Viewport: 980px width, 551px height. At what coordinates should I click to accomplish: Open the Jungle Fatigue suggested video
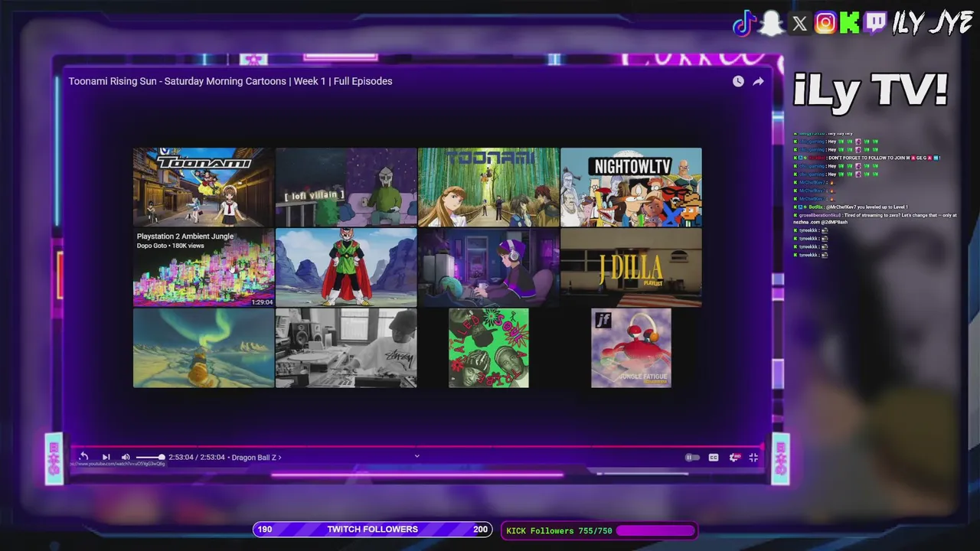(x=631, y=348)
